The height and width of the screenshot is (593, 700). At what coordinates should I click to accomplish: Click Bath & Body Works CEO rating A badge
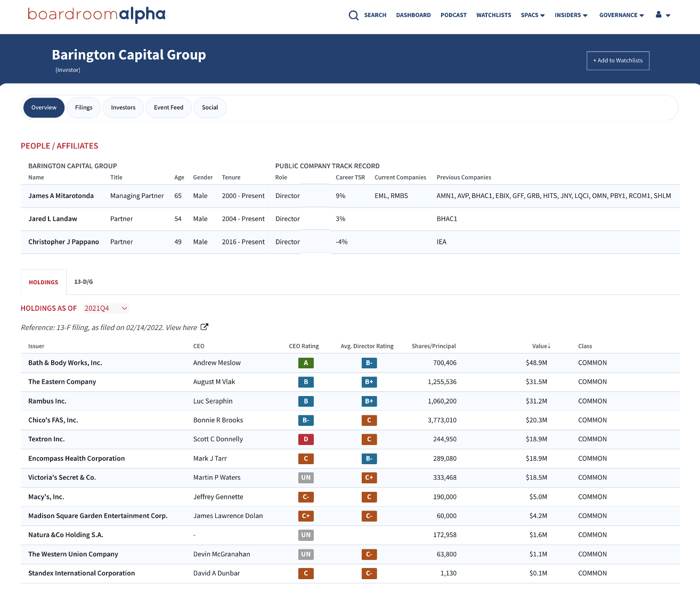pos(306,363)
